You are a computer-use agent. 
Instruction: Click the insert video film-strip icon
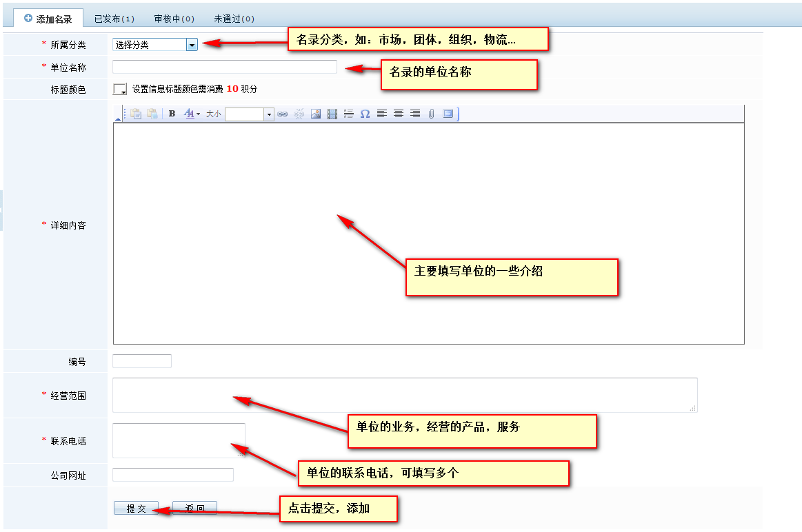pyautogui.click(x=332, y=114)
